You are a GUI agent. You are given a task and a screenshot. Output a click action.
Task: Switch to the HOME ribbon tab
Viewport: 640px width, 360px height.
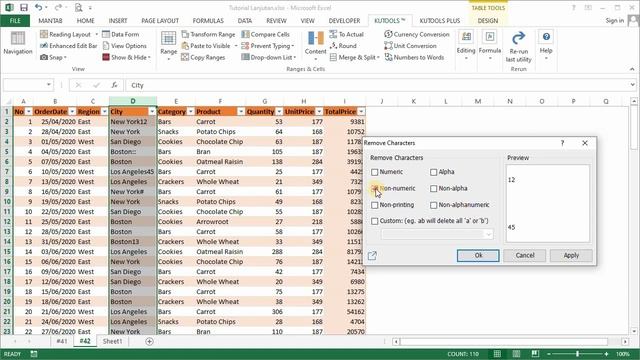(85, 20)
